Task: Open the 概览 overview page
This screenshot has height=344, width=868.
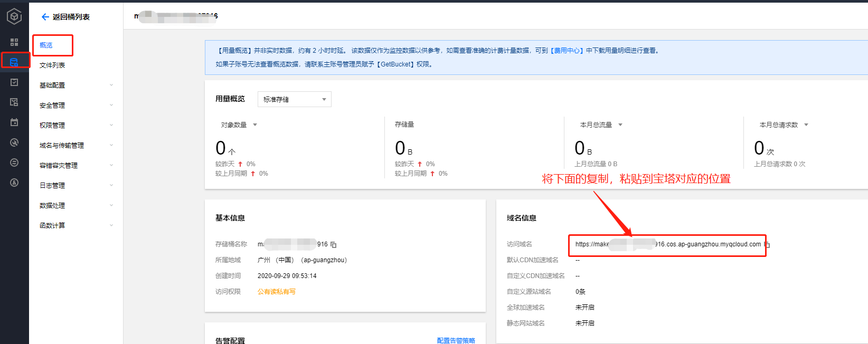Action: (x=46, y=45)
